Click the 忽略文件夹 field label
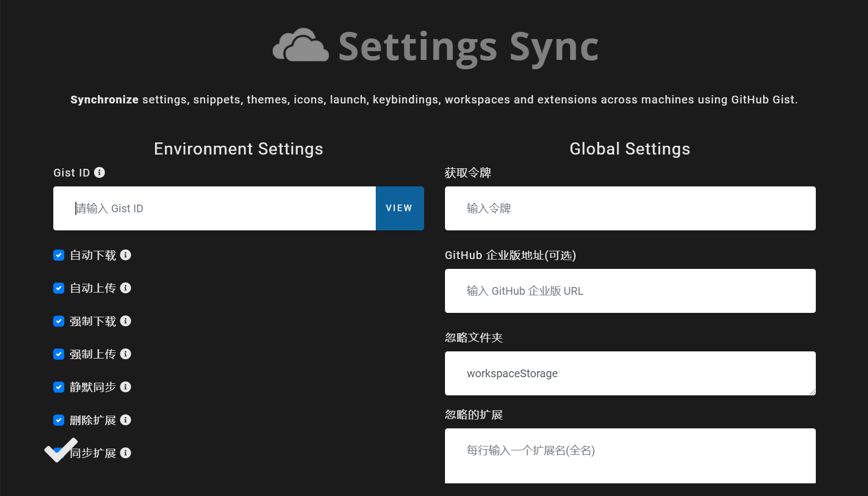 click(x=474, y=338)
